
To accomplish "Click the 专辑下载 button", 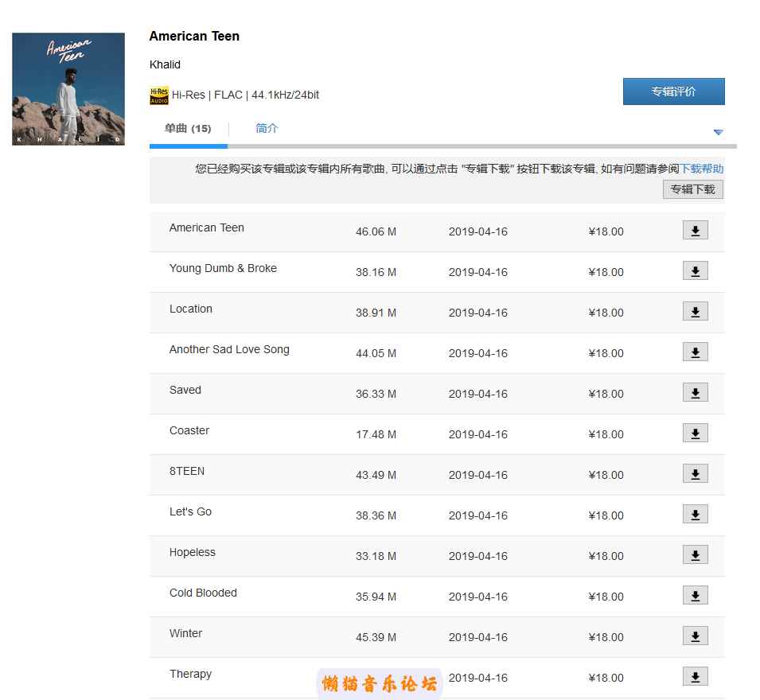I will pos(692,189).
